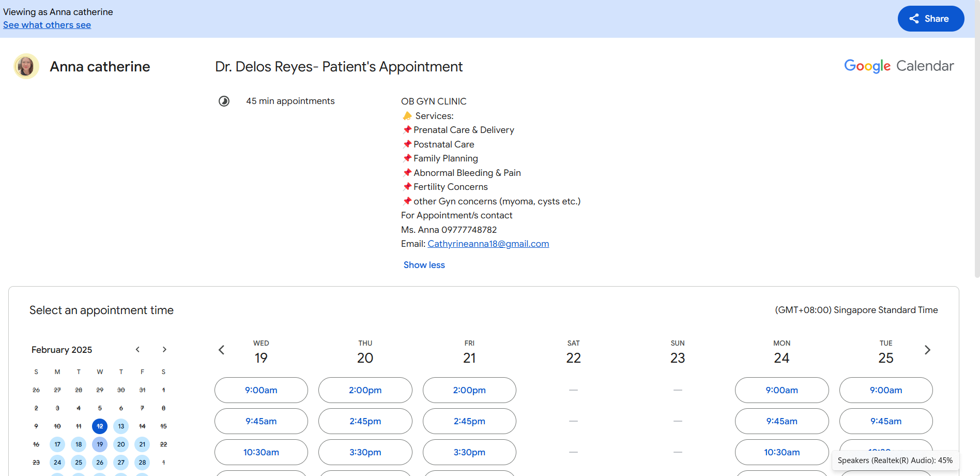Book Wednesday 19 at 9:00am slot
This screenshot has width=980, height=476.
pos(261,390)
